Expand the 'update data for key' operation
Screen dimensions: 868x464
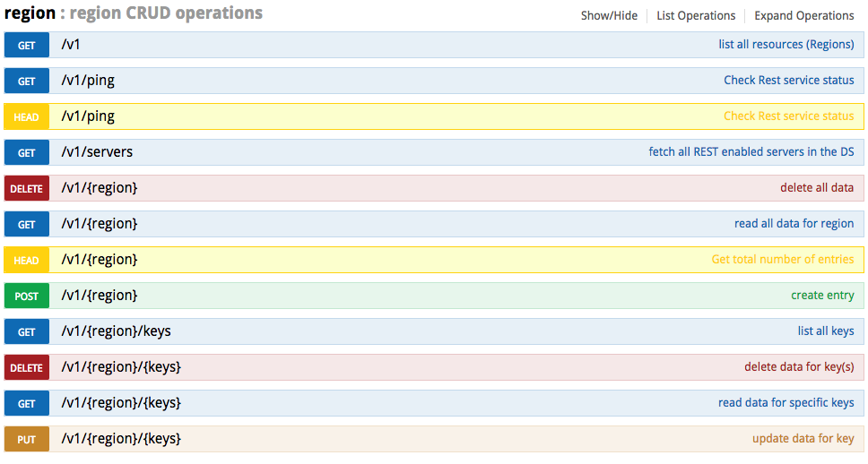point(803,439)
